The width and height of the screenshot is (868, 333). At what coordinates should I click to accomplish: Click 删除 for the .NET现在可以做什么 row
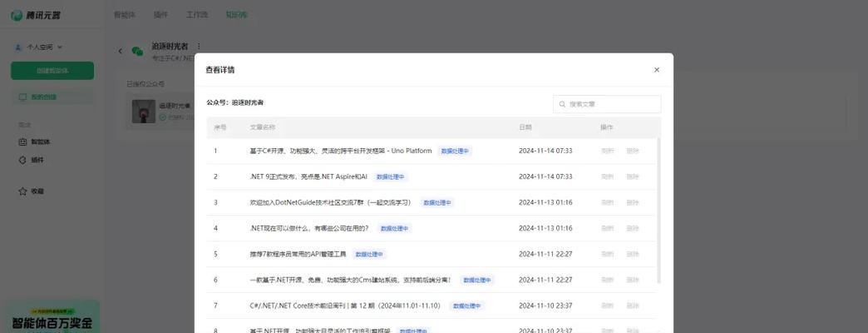pos(632,228)
